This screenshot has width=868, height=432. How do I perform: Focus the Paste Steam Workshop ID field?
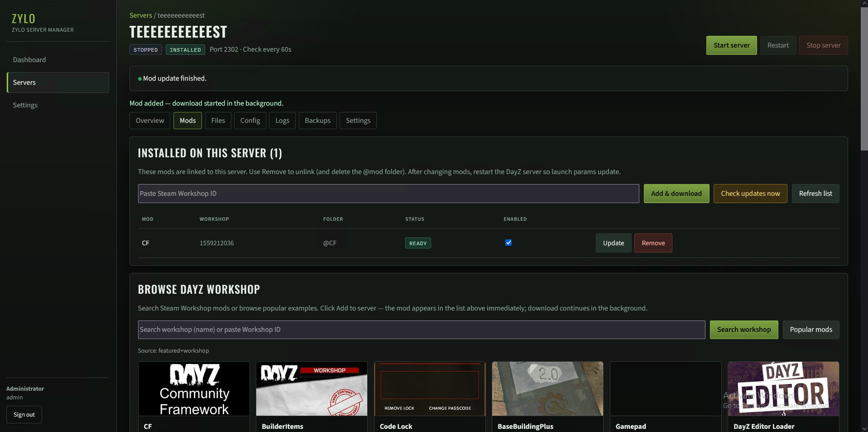(x=388, y=194)
